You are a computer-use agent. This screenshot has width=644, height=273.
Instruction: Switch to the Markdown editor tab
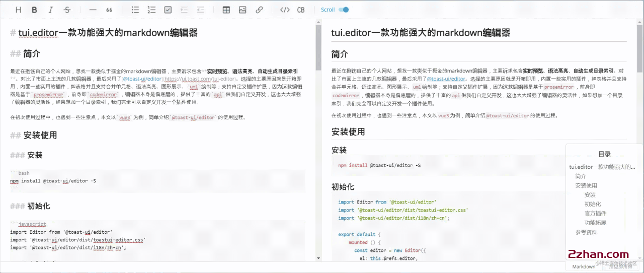tap(584, 266)
